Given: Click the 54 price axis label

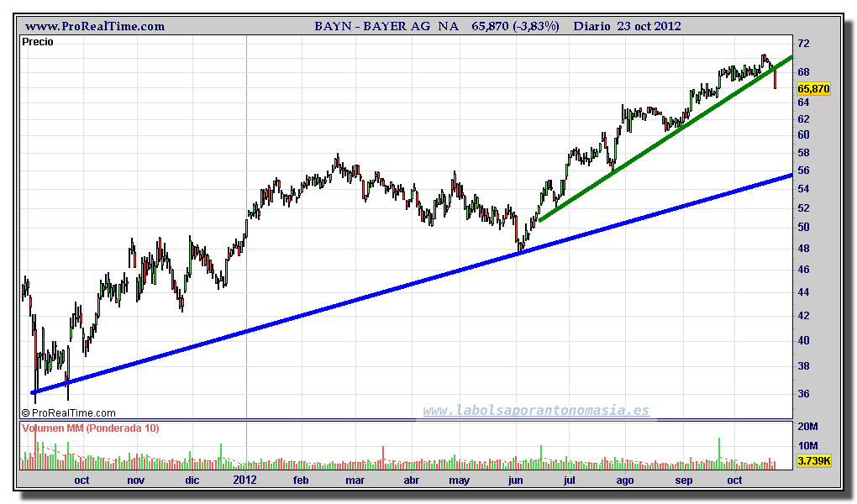Looking at the screenshot, I should pos(803,189).
